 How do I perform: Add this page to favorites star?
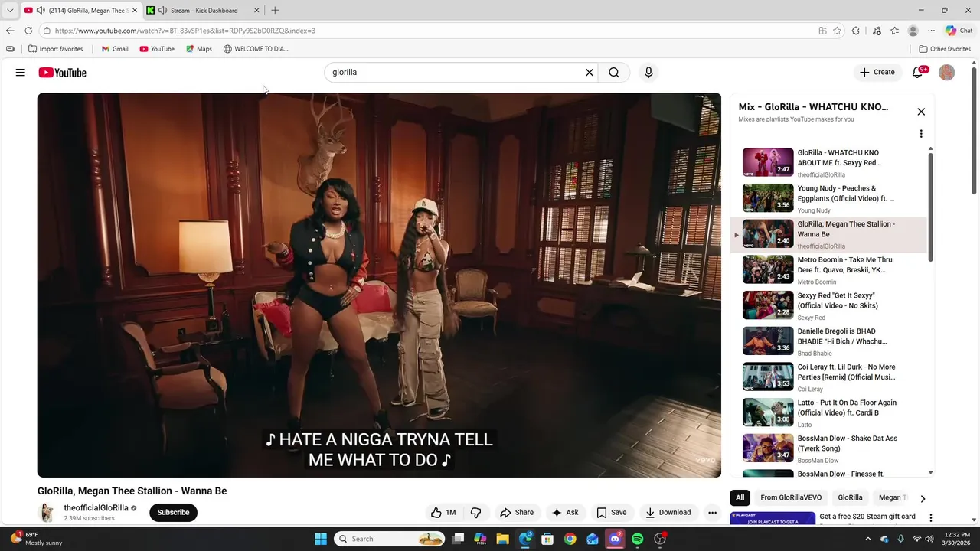click(x=838, y=31)
